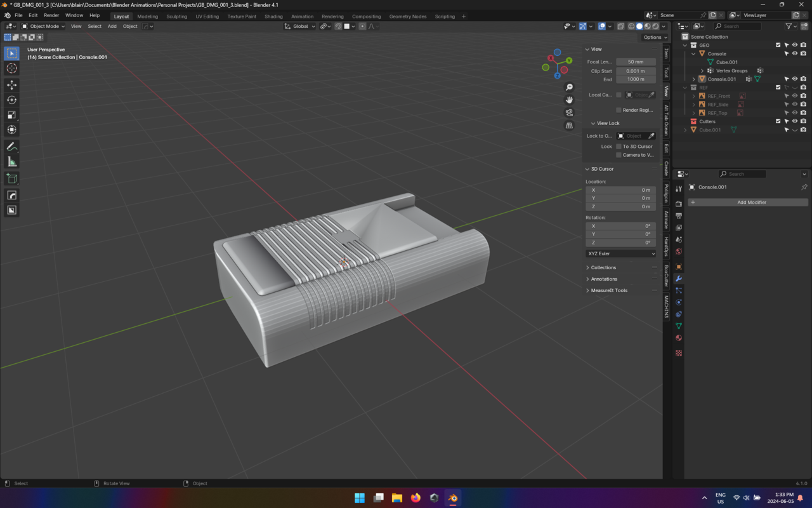Activate the Measure tool
The image size is (812, 508).
click(11, 162)
